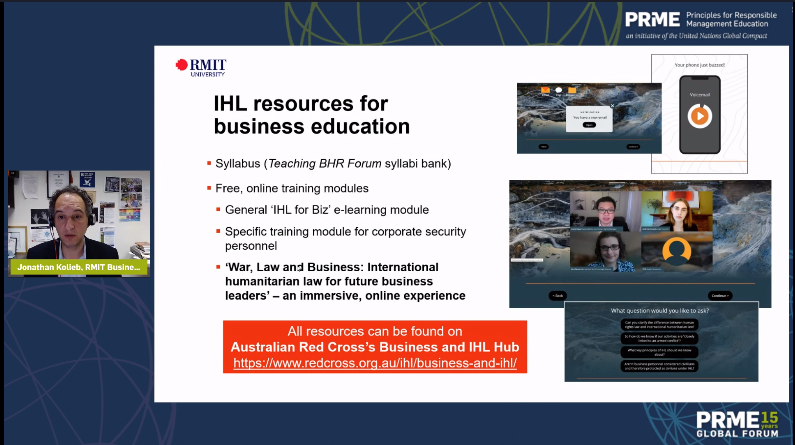Click the 'Free, online training modules' bullet
The height and width of the screenshot is (445, 795).
pyautogui.click(x=292, y=189)
